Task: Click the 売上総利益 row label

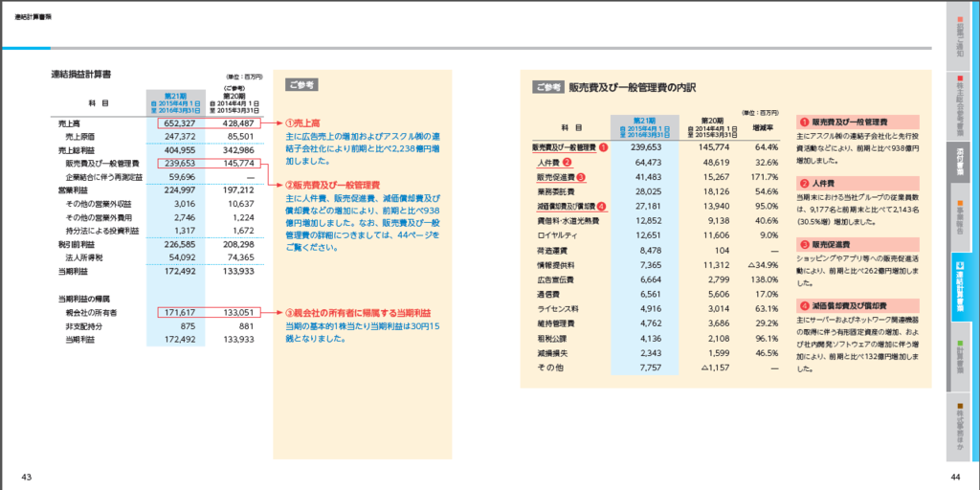Action: [x=75, y=150]
